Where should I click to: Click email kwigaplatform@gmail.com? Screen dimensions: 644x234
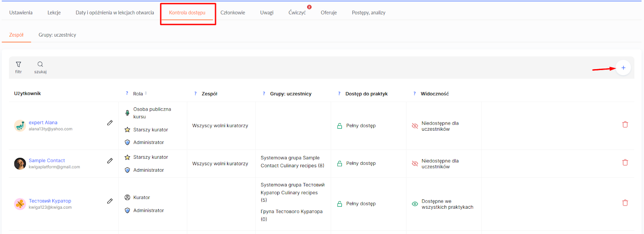coord(54,167)
